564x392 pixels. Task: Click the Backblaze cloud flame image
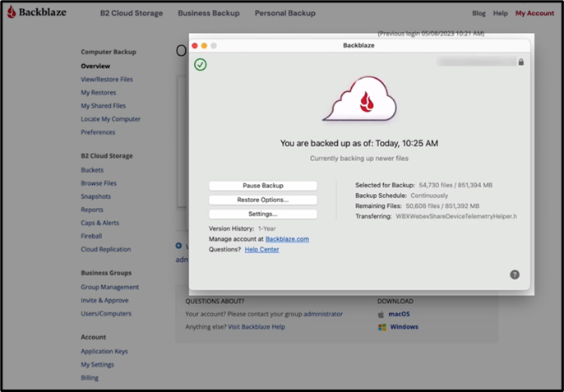coord(360,99)
